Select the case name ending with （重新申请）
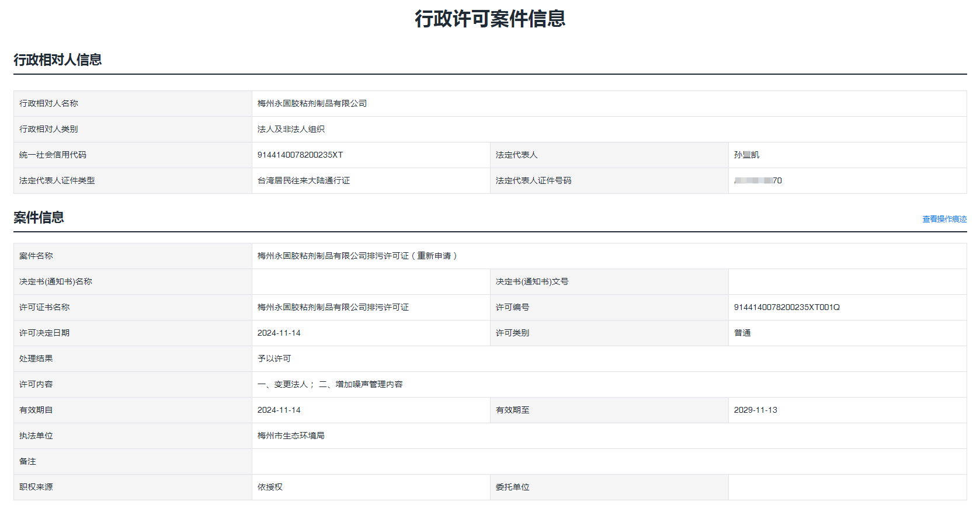The image size is (980, 505). point(357,256)
